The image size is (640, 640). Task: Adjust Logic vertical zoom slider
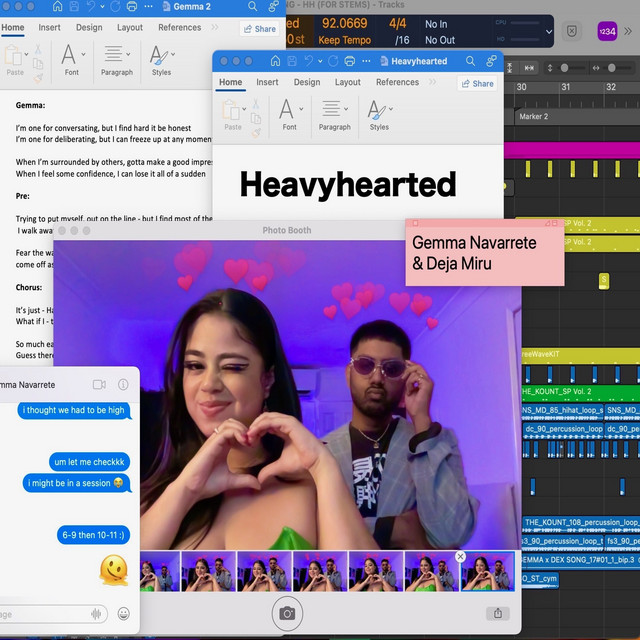click(x=564, y=68)
